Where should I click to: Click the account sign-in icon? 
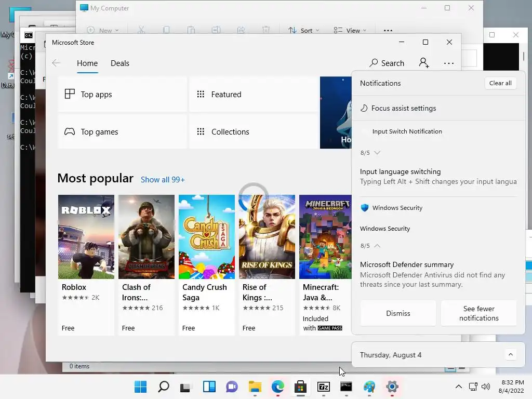(x=424, y=63)
